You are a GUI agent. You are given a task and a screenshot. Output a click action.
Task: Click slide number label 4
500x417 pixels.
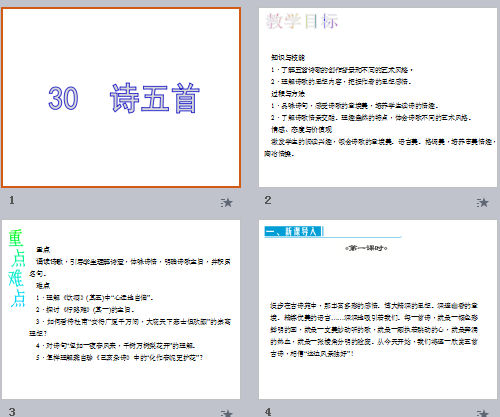pos(268,412)
